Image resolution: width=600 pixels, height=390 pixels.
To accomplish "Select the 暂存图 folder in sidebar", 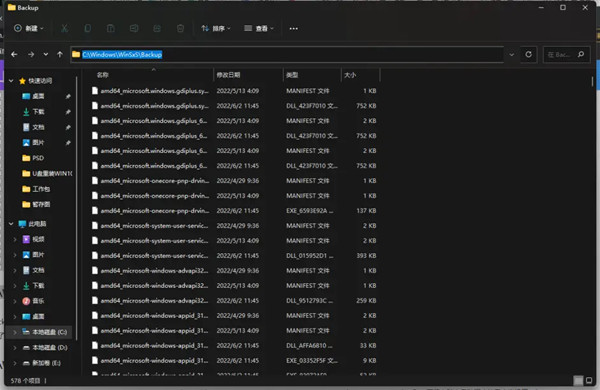I will 36,204.
